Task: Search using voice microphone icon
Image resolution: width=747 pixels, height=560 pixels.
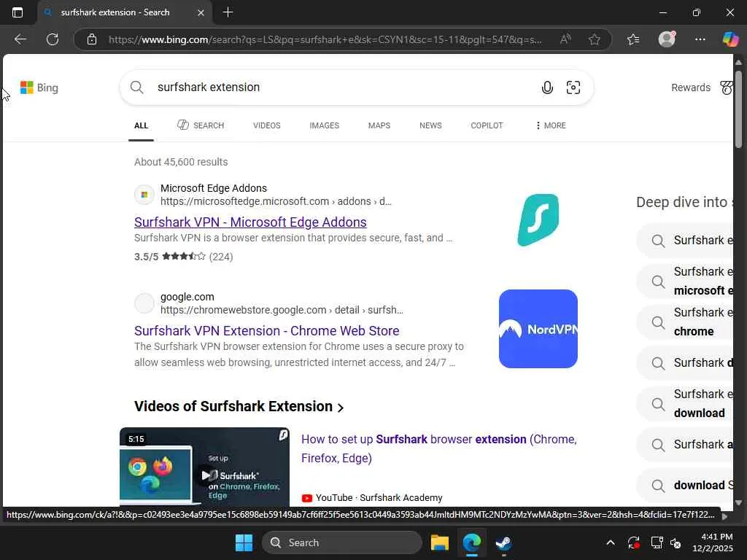Action: coord(547,87)
